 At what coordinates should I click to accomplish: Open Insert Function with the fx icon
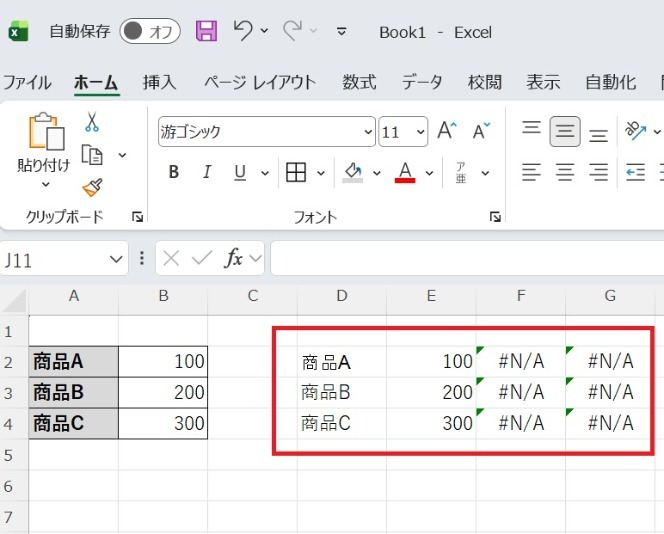click(234, 258)
